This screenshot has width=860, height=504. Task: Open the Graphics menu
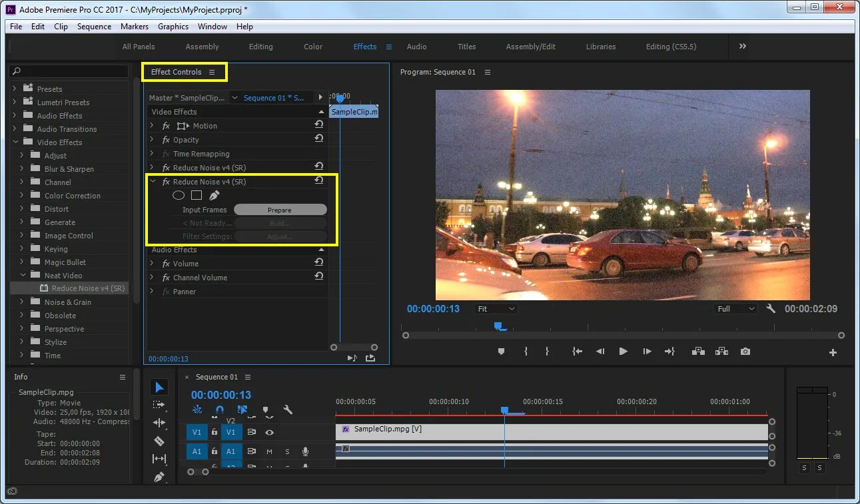[x=173, y=27]
